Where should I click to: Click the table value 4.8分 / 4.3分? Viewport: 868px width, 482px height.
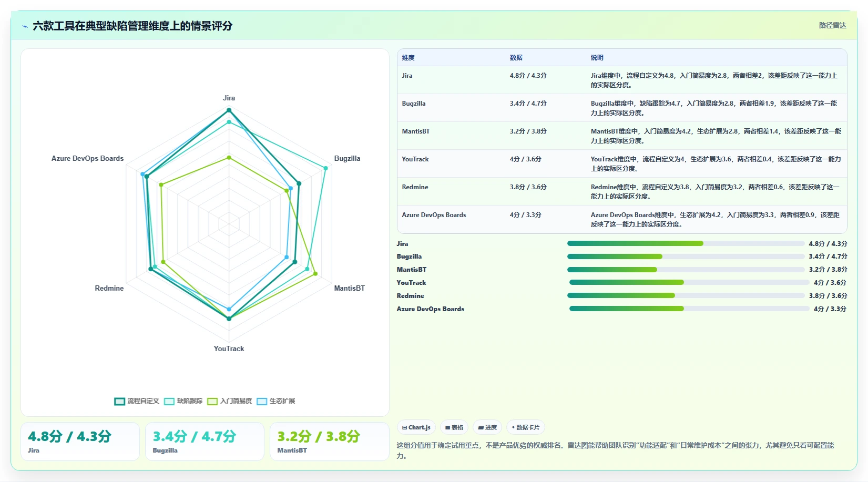click(528, 76)
